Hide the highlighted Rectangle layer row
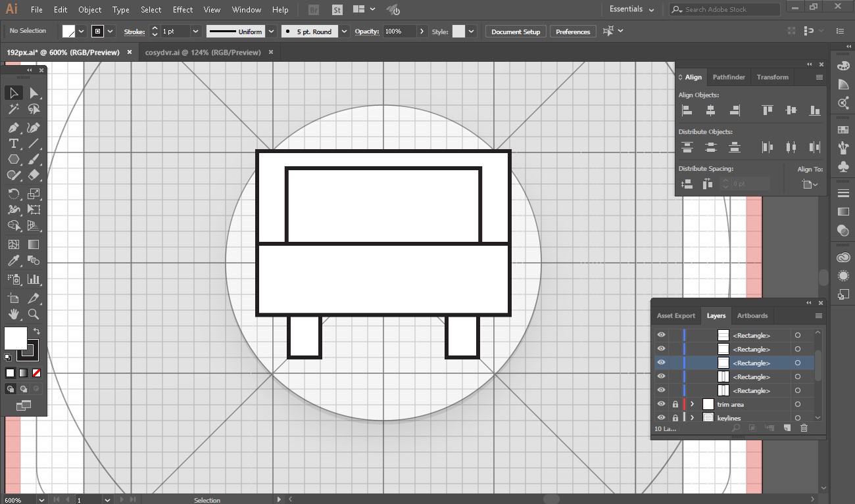 pos(662,363)
